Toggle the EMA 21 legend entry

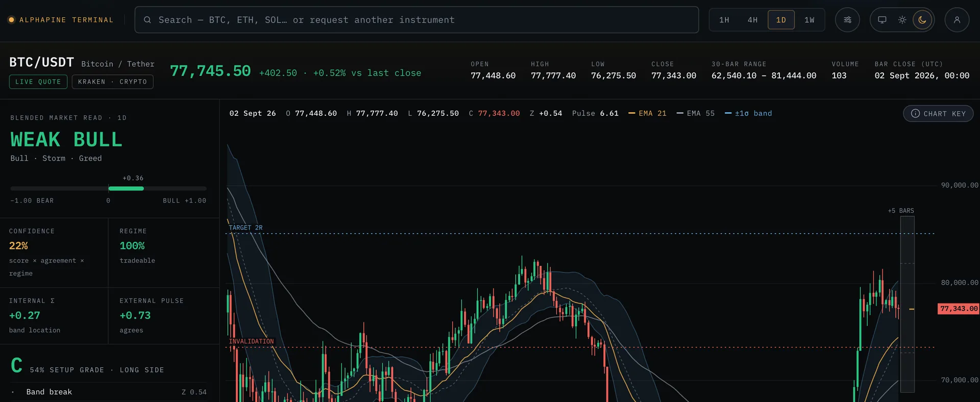[x=648, y=113]
